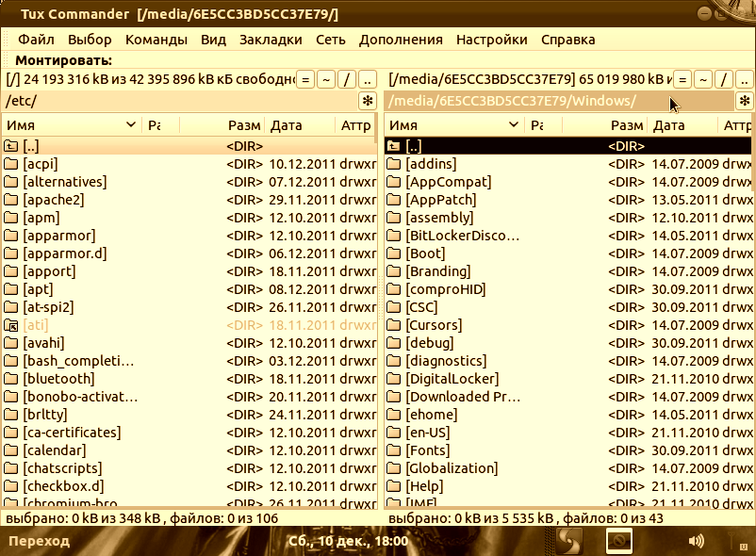Click left panel bookmark asterisk button
This screenshot has height=556, width=756.
(368, 101)
